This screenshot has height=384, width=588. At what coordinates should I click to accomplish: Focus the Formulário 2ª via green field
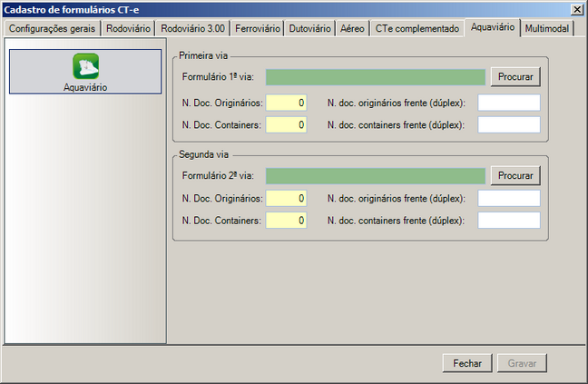[x=376, y=175]
